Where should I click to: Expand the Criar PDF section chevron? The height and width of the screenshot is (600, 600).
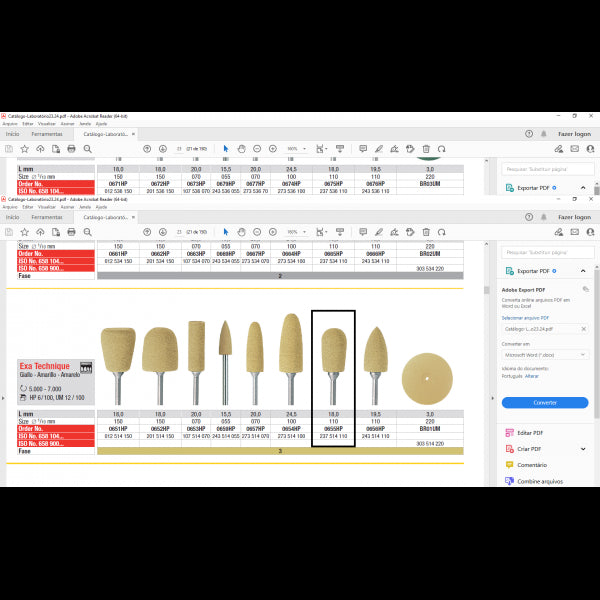pos(584,449)
